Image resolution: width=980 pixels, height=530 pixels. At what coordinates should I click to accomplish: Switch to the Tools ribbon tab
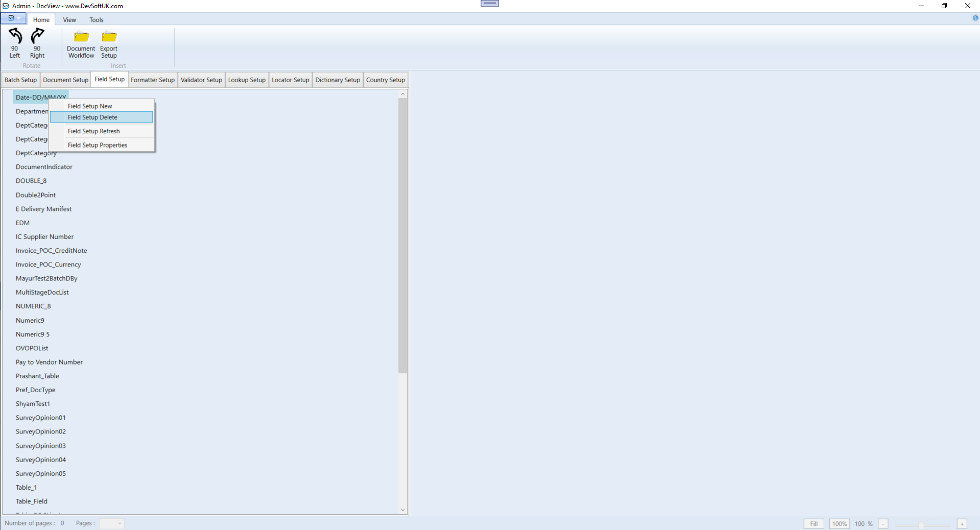[x=97, y=20]
